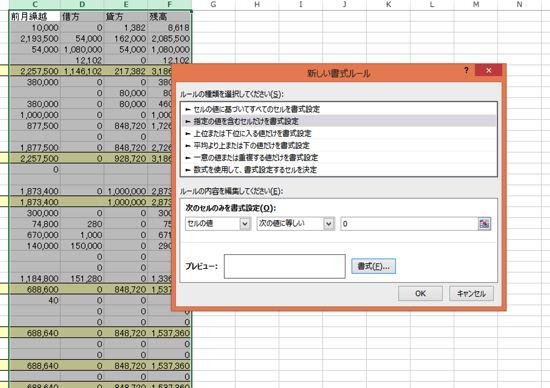This screenshot has width=550, height=388.
Task: Click cell containing 300,000 in column C
Action: pyautogui.click(x=35, y=213)
